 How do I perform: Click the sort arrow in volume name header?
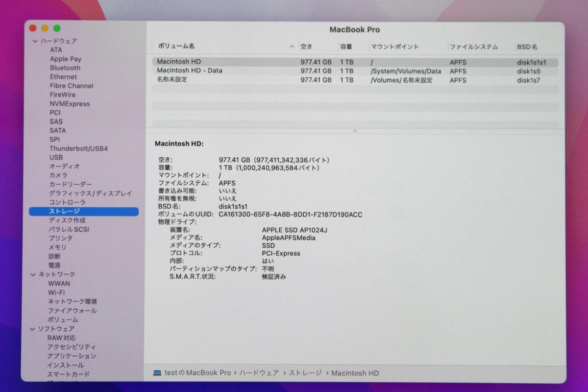click(x=292, y=47)
